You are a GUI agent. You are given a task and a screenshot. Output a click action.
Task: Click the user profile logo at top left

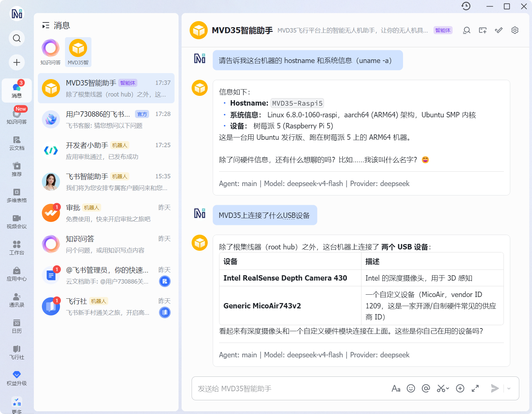pos(17,14)
